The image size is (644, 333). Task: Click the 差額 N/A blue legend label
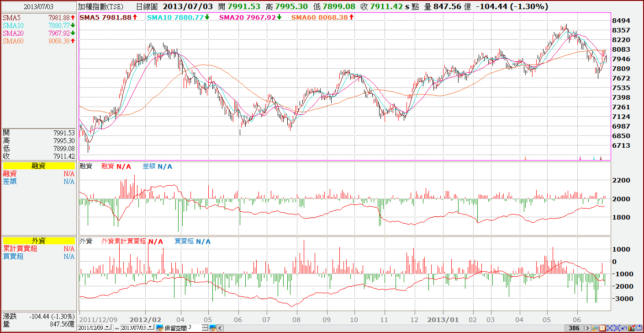157,166
